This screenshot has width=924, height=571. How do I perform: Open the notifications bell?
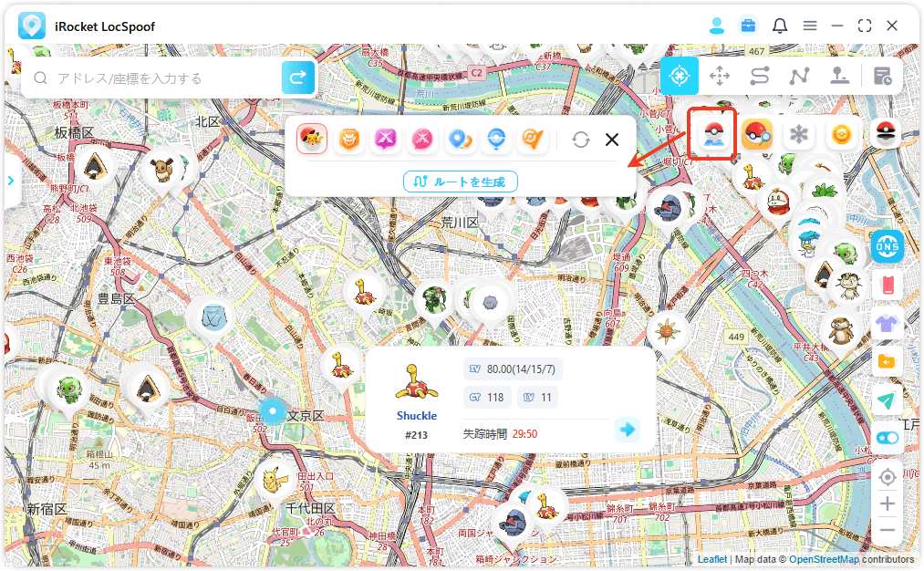coord(780,26)
